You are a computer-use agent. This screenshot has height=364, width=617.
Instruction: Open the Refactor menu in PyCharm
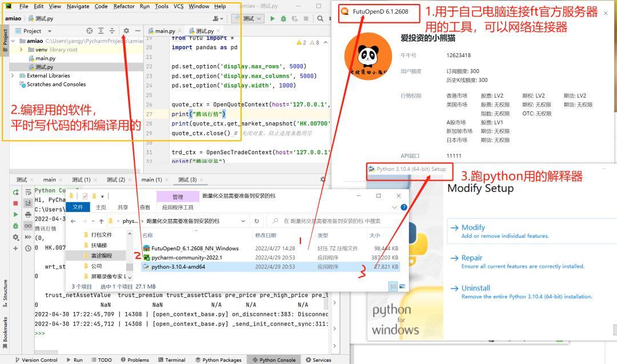[x=123, y=6]
